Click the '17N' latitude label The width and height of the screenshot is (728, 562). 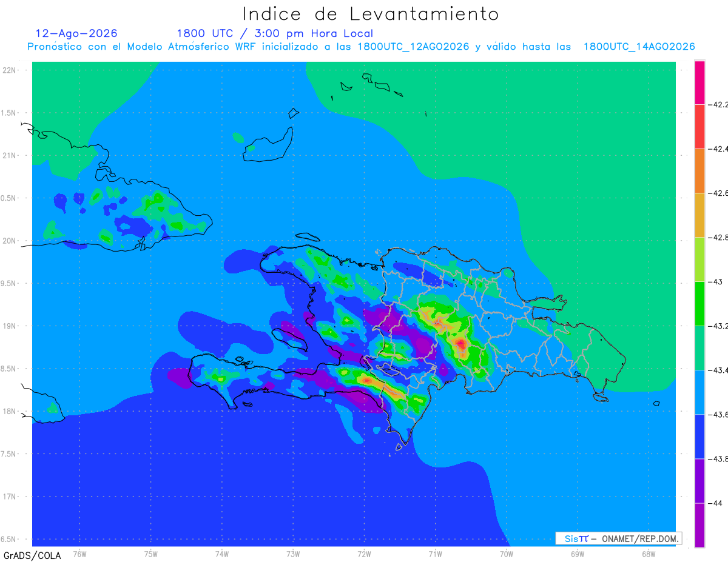10,497
